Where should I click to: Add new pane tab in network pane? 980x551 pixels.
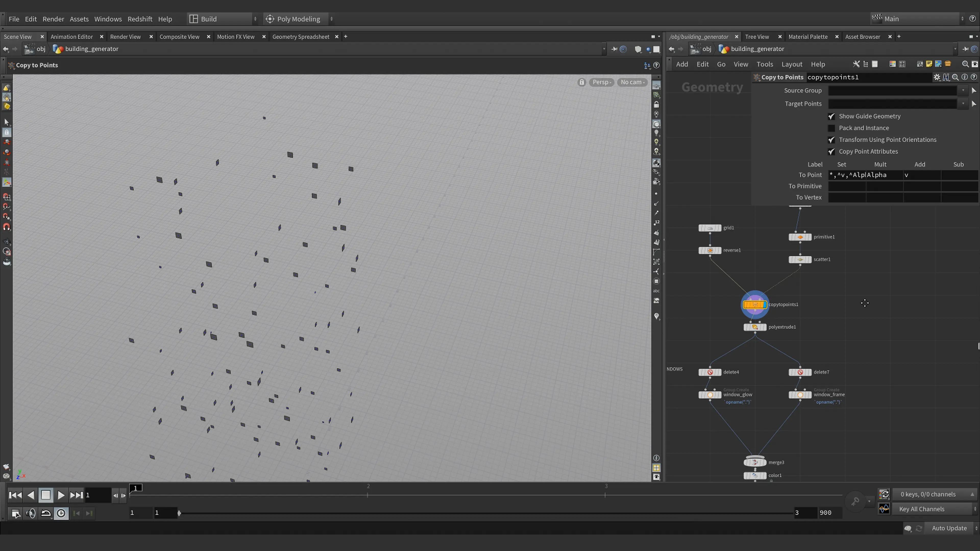coord(899,37)
